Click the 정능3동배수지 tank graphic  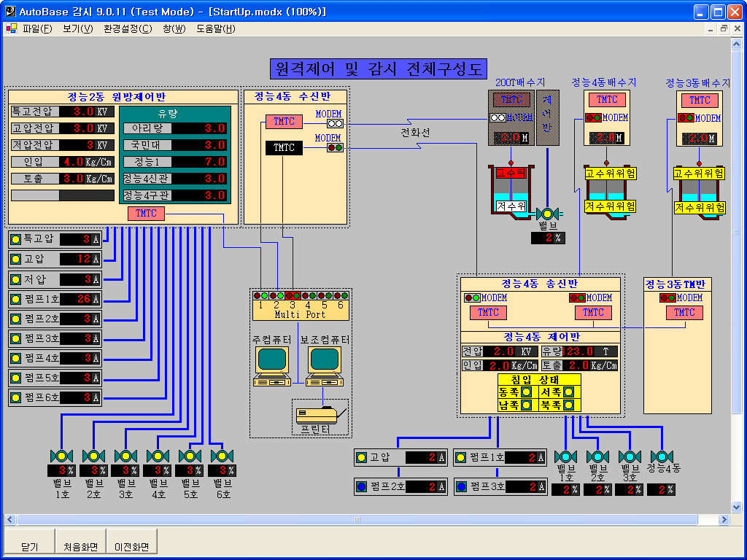click(699, 191)
